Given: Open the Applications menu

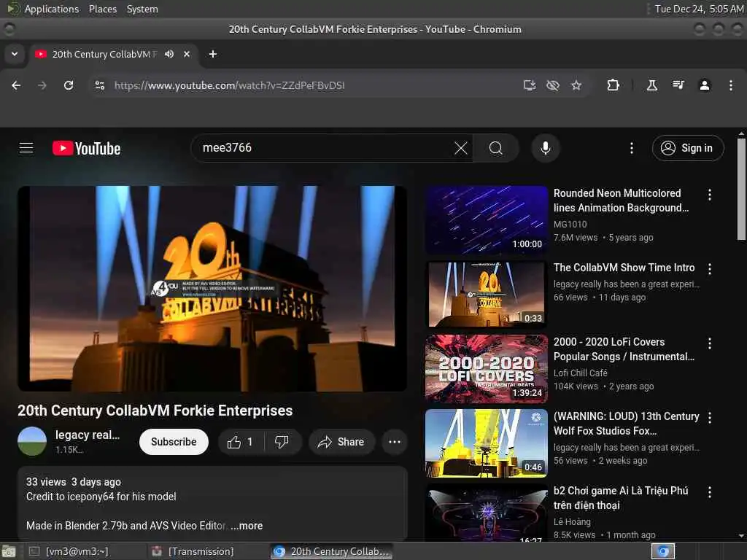Looking at the screenshot, I should pos(52,9).
